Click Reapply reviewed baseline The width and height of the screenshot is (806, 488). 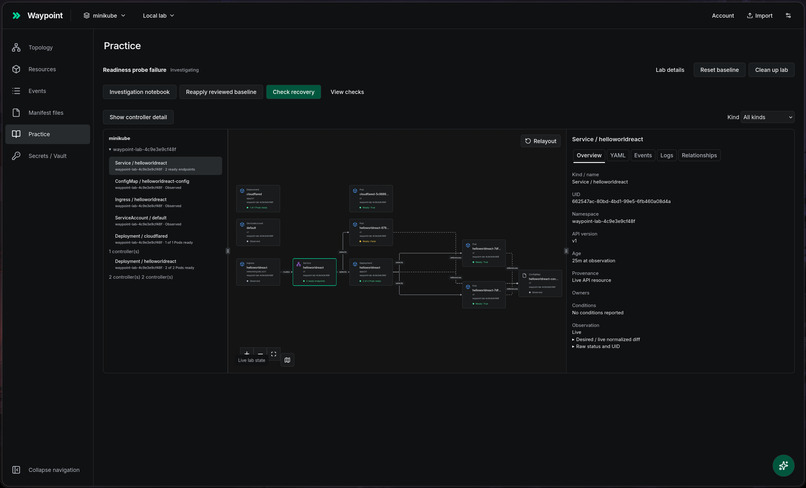coord(221,92)
